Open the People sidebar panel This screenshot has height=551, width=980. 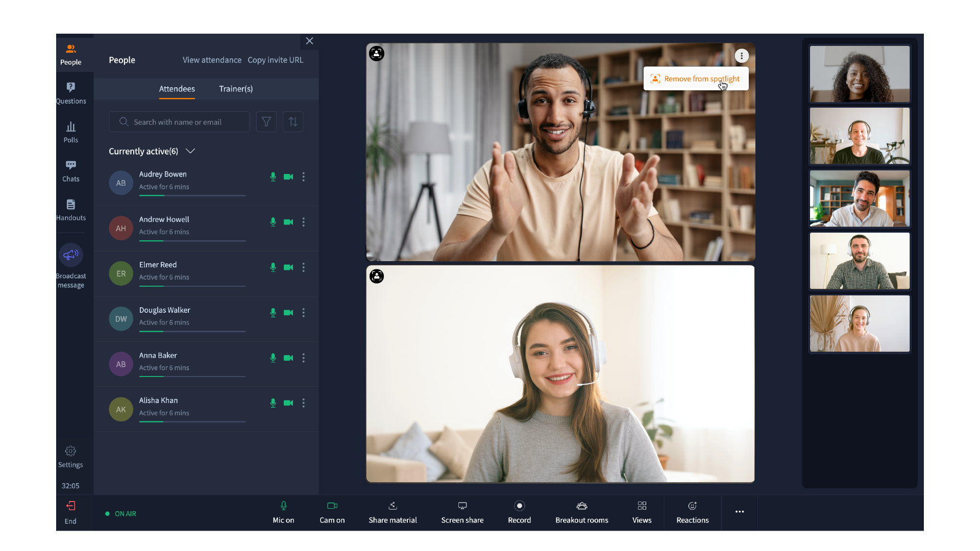tap(71, 55)
